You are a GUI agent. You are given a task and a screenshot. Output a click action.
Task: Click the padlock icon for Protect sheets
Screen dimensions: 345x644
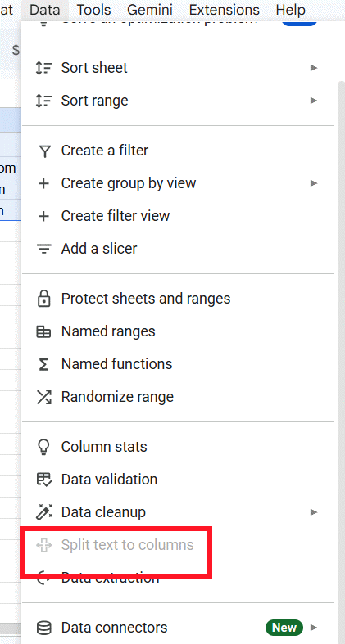click(x=43, y=299)
